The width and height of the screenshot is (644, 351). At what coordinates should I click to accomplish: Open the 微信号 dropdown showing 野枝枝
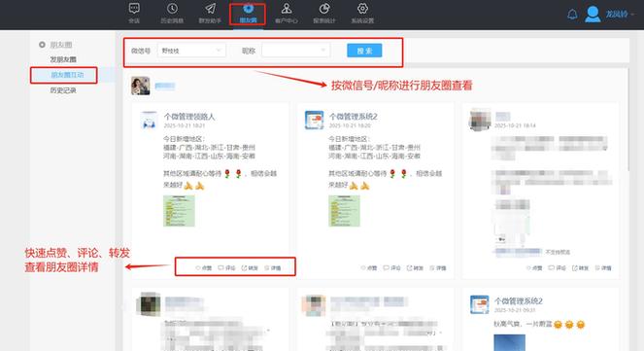click(191, 51)
